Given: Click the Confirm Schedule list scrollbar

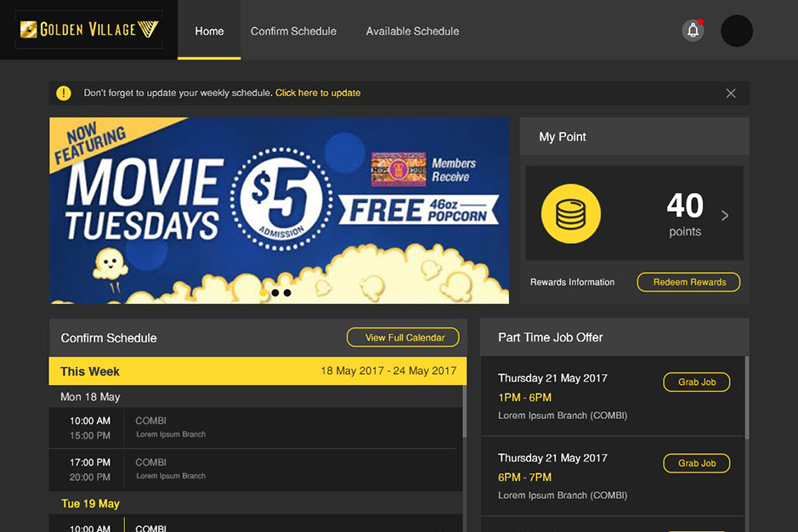Looking at the screenshot, I should [464, 412].
